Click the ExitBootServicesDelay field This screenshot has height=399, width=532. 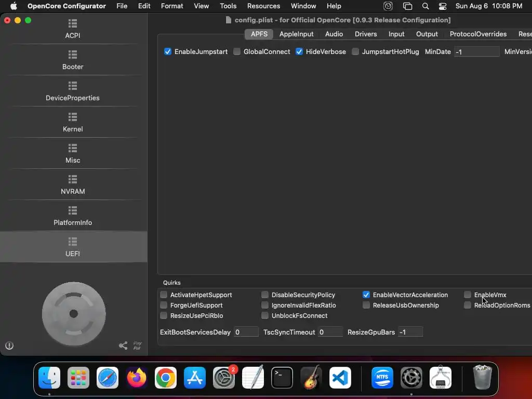click(x=246, y=332)
